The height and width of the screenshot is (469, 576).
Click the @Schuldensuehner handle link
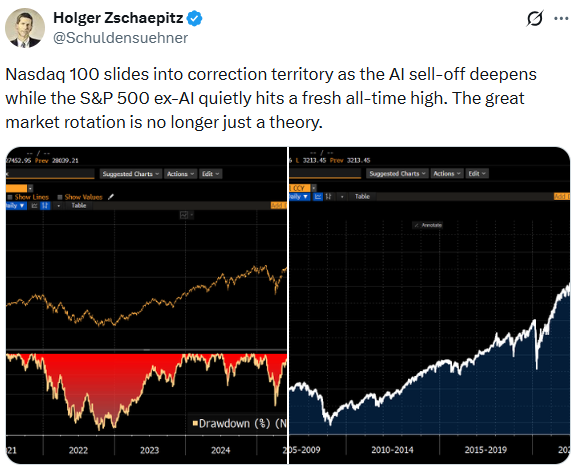pyautogui.click(x=120, y=38)
